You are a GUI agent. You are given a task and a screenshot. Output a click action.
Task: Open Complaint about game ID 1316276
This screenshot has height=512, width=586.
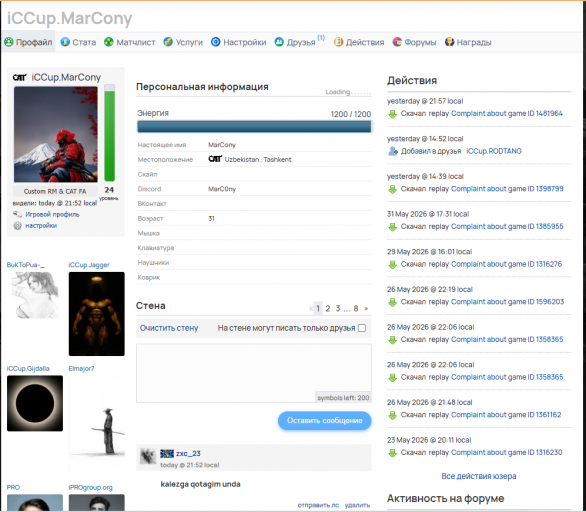pos(506,264)
